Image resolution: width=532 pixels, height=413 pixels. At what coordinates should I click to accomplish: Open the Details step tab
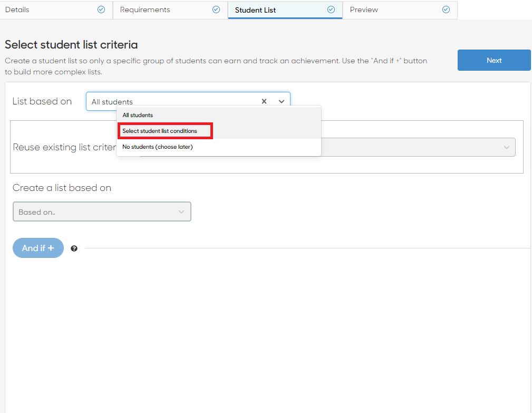(x=56, y=10)
